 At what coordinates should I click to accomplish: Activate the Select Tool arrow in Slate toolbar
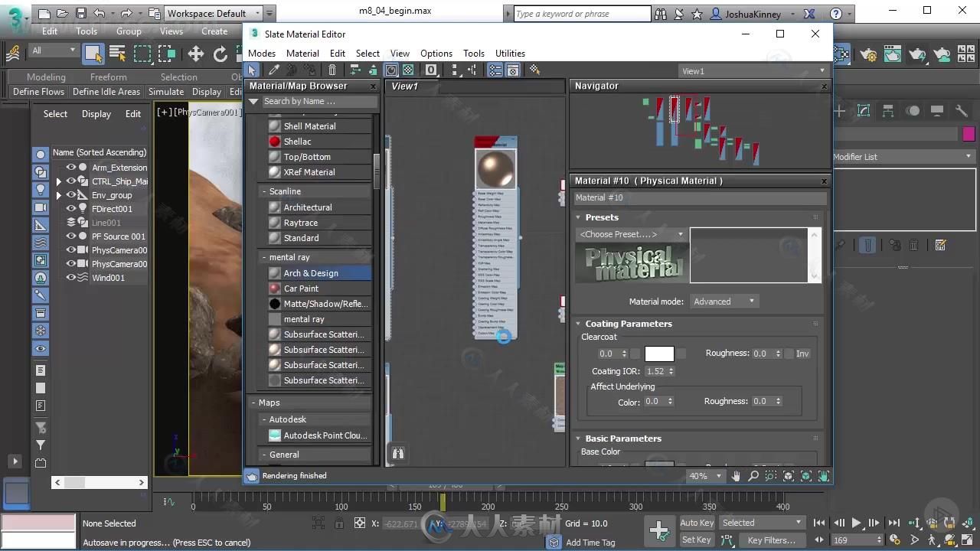tap(252, 70)
